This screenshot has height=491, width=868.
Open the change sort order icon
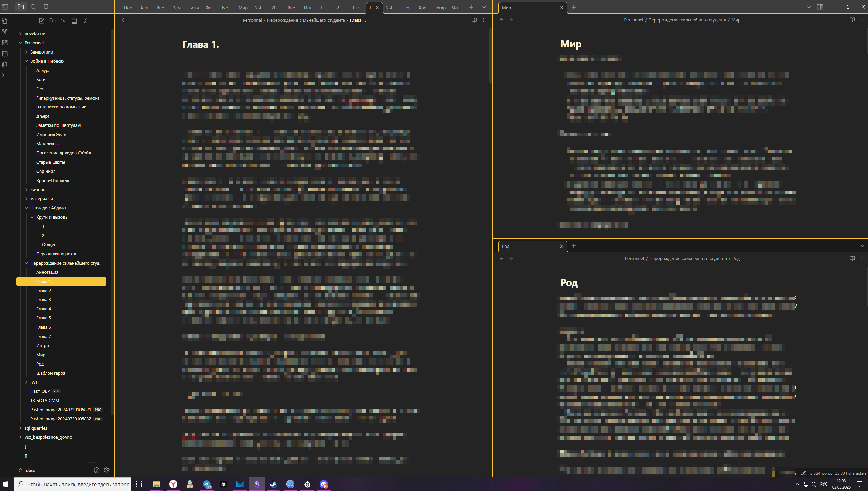click(x=63, y=21)
